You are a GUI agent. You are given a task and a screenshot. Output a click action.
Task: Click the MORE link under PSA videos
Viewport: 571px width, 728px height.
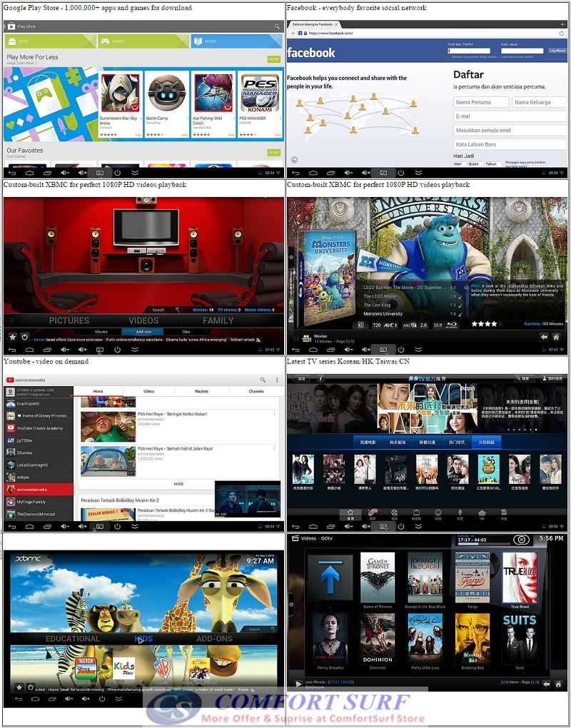point(178,484)
